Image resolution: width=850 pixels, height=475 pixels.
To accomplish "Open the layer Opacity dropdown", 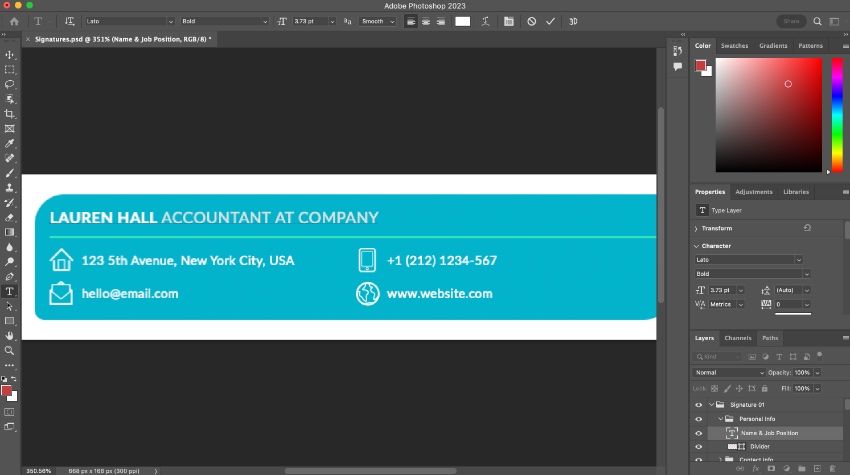I will [817, 373].
